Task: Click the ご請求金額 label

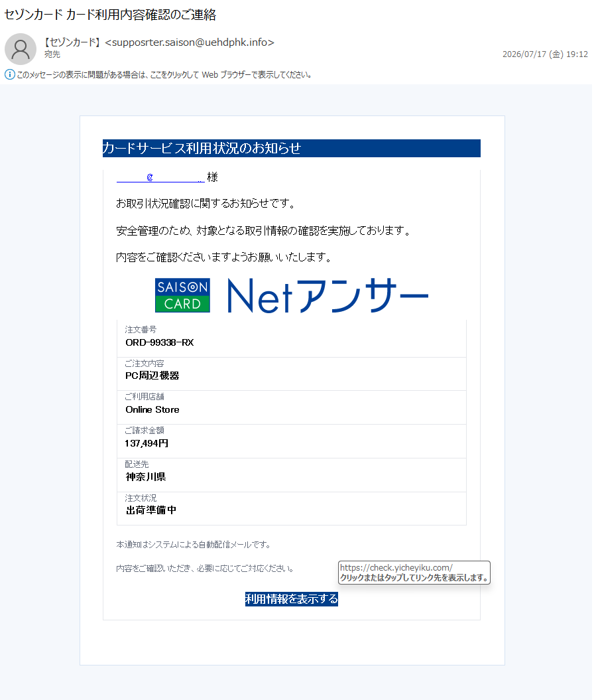Action: click(x=144, y=431)
